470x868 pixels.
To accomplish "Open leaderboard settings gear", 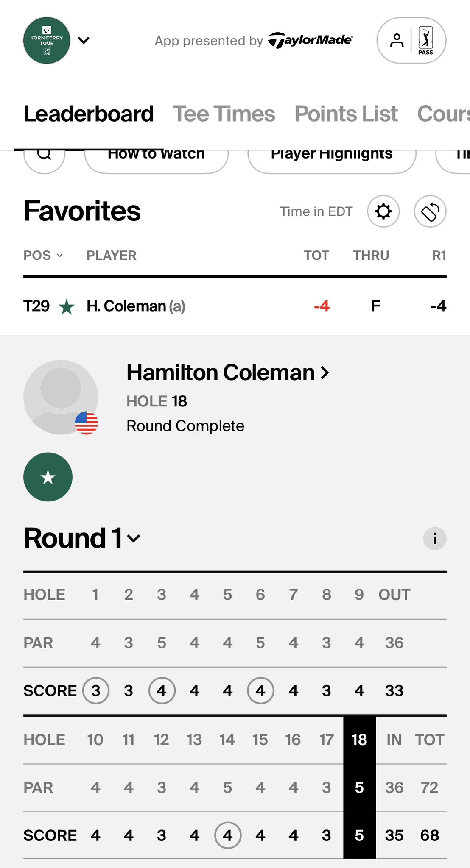I will [383, 211].
